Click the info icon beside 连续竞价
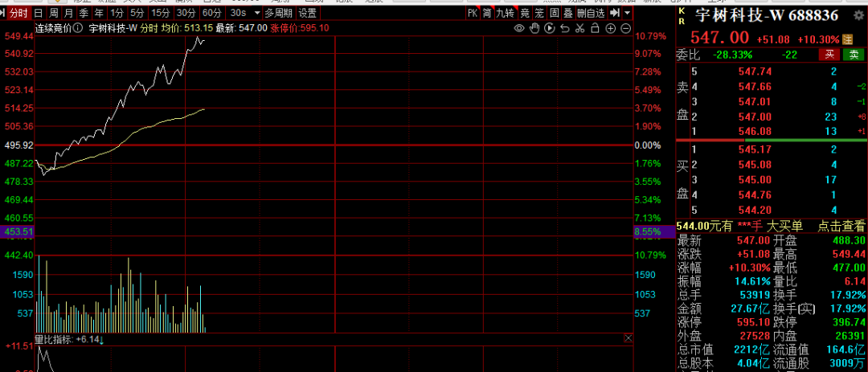The width and height of the screenshot is (868, 372). (78, 27)
